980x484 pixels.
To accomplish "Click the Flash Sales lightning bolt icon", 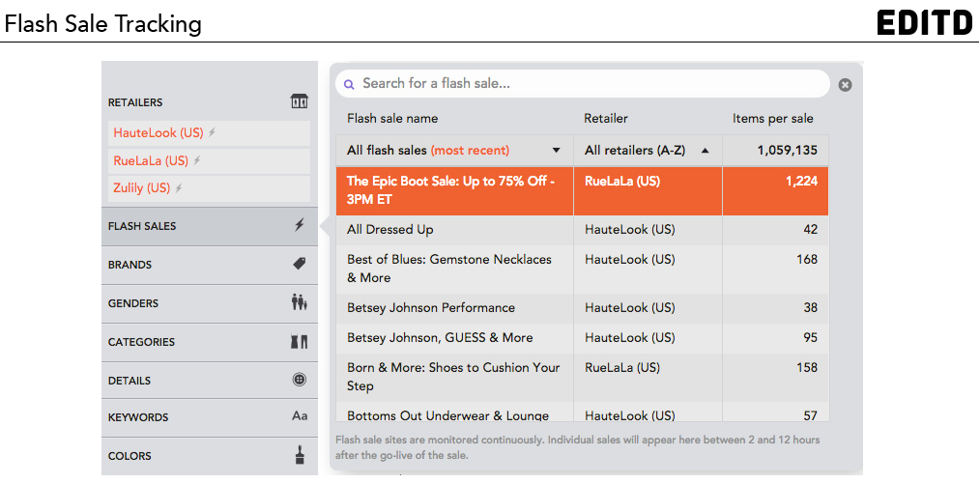I will (300, 225).
